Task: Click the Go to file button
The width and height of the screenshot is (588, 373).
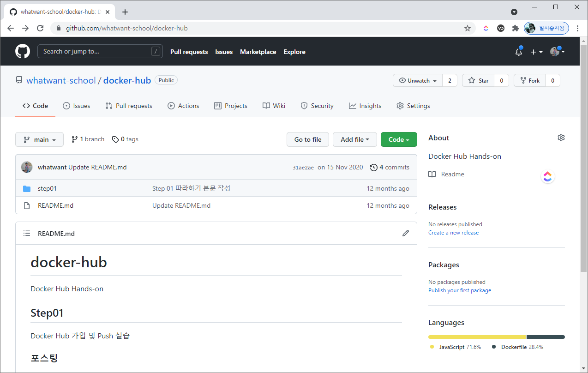Action: click(x=308, y=139)
